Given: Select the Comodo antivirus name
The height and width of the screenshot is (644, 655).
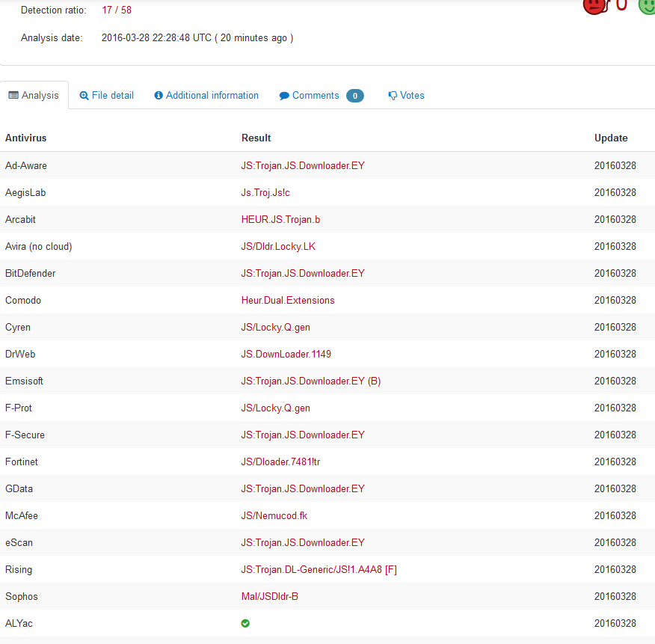Looking at the screenshot, I should point(23,300).
